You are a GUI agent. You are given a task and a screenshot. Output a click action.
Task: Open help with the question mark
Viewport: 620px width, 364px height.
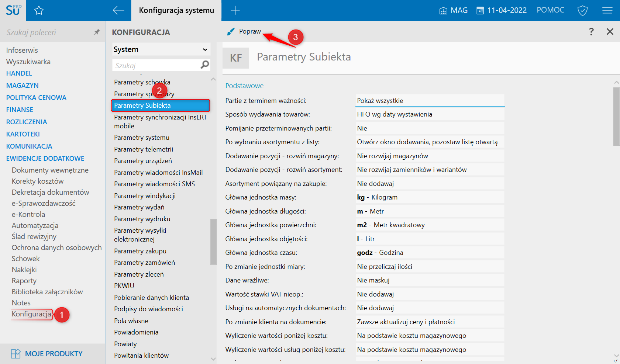click(591, 32)
